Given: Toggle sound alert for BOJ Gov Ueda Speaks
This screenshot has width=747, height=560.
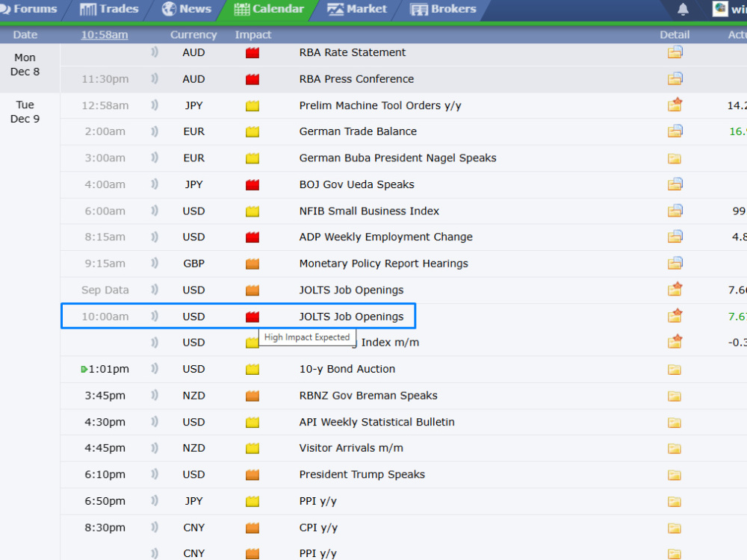Looking at the screenshot, I should point(155,184).
